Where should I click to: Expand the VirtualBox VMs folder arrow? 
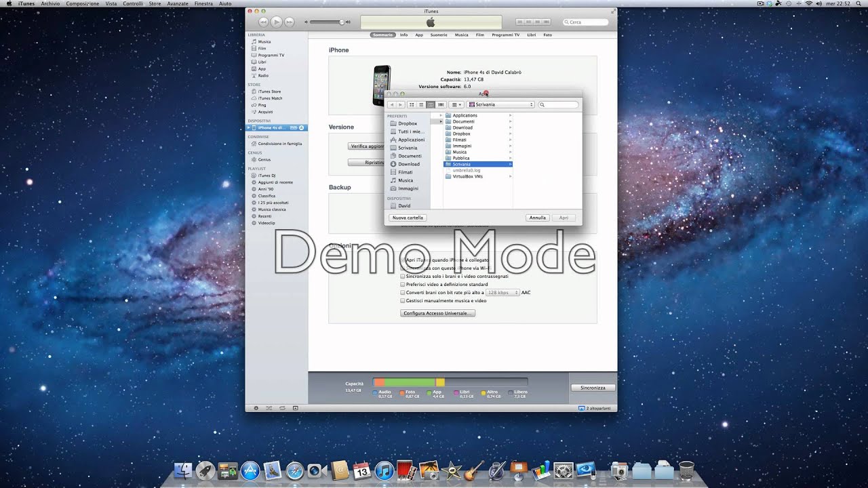(x=510, y=177)
